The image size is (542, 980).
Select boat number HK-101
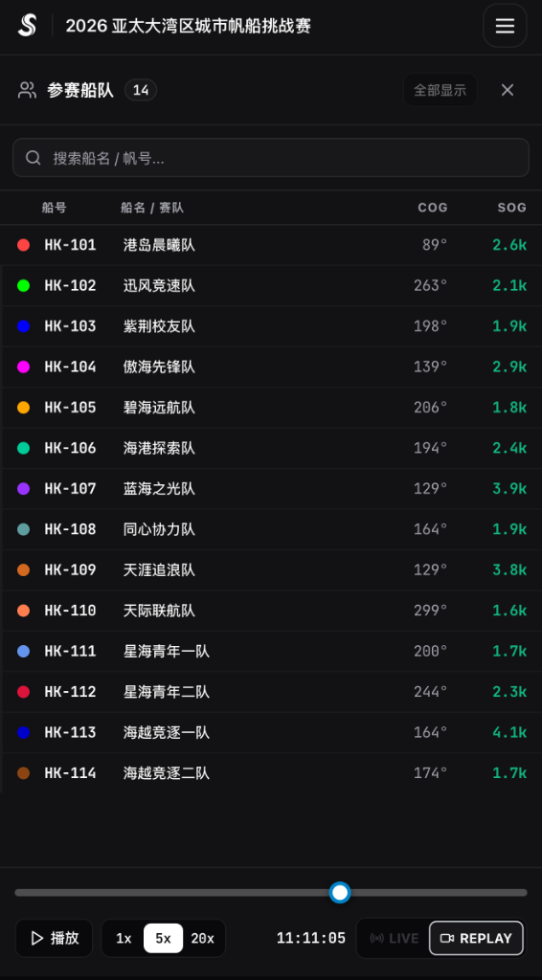point(70,245)
